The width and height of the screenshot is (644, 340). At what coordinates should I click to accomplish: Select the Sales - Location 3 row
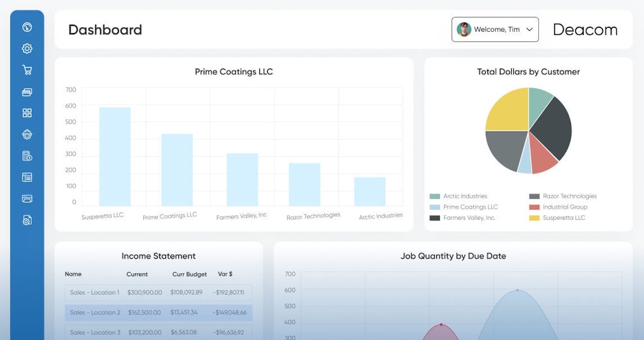pyautogui.click(x=158, y=332)
